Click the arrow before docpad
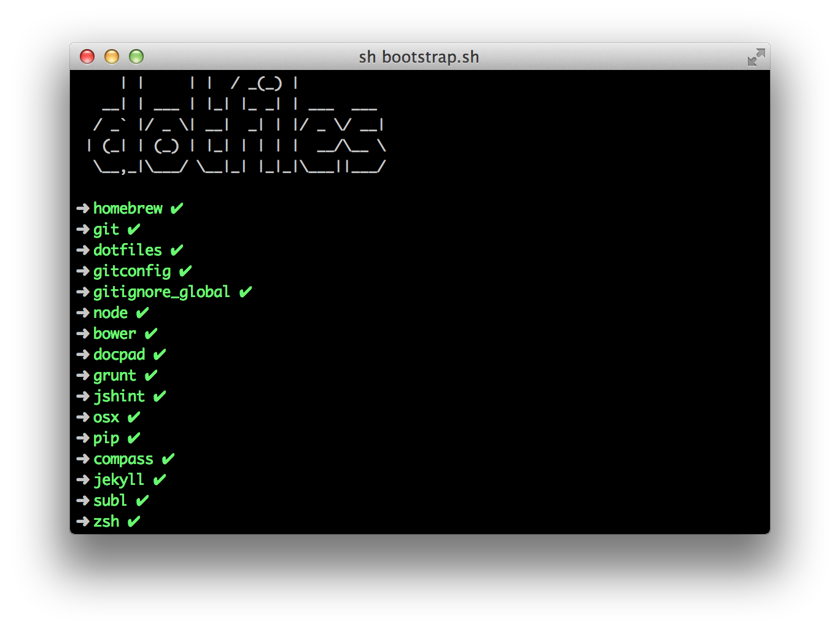The image size is (840, 631). (83, 355)
